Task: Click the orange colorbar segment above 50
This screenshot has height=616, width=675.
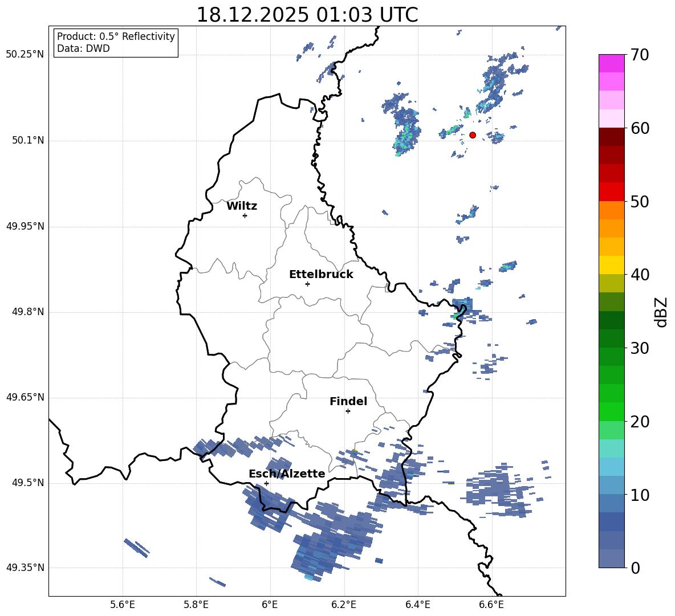Action: 612,210
